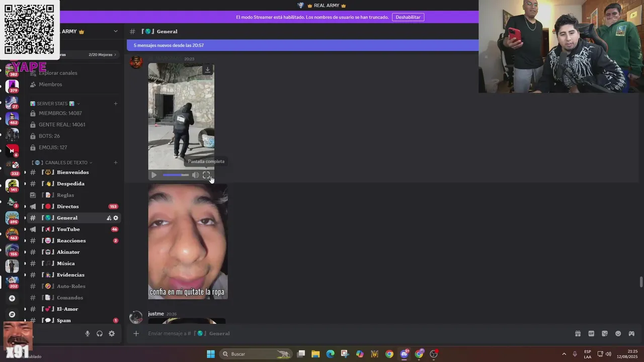The height and width of the screenshot is (362, 644).
Task: Select the El-Amor channel
Action: [73, 309]
